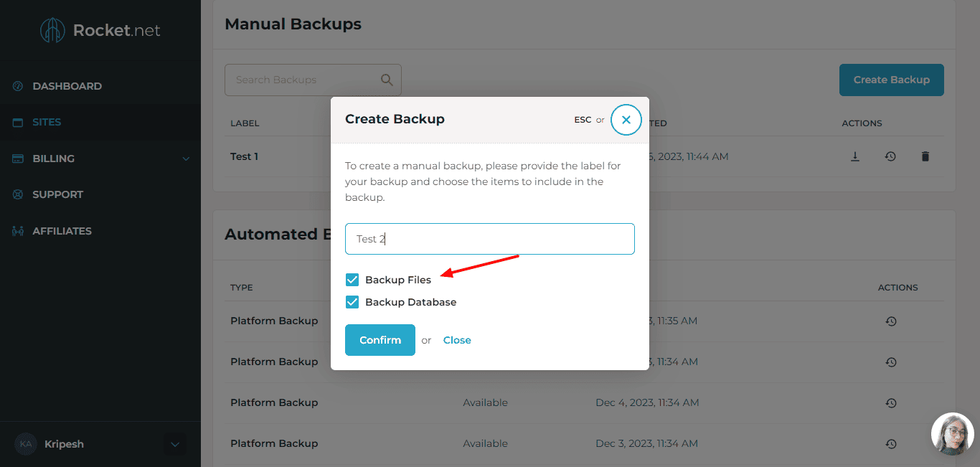Uncheck the Backup Database checkbox
Screen dimensions: 980x467
click(x=352, y=302)
